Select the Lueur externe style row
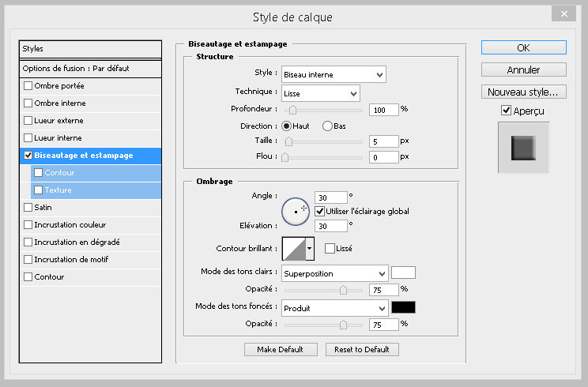 pos(90,121)
